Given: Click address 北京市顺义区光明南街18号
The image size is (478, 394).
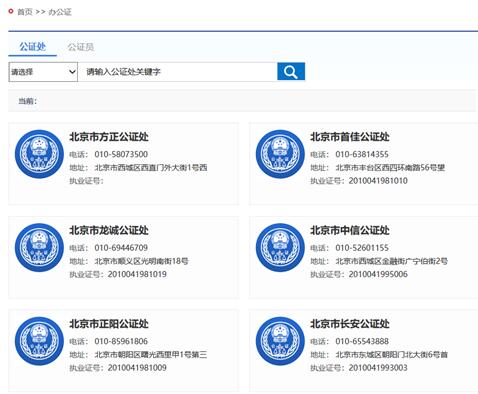Looking at the screenshot, I should point(142,261).
